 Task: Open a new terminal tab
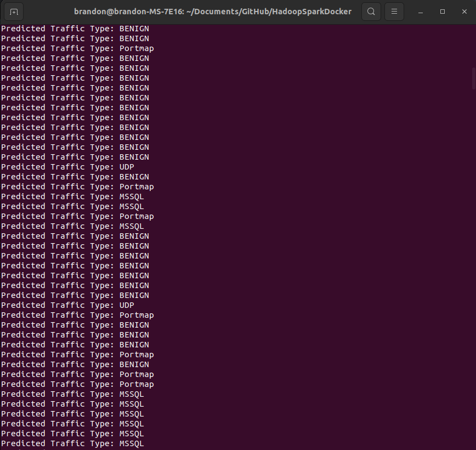click(14, 12)
